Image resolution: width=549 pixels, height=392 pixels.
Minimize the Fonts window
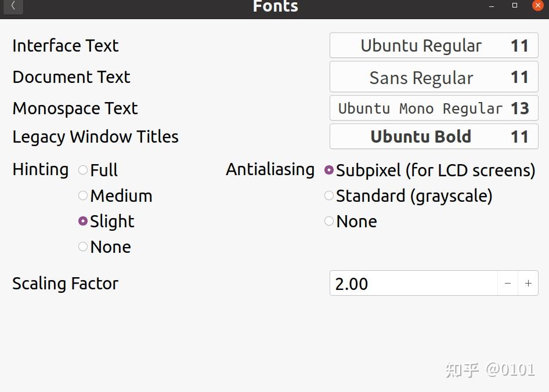point(492,6)
